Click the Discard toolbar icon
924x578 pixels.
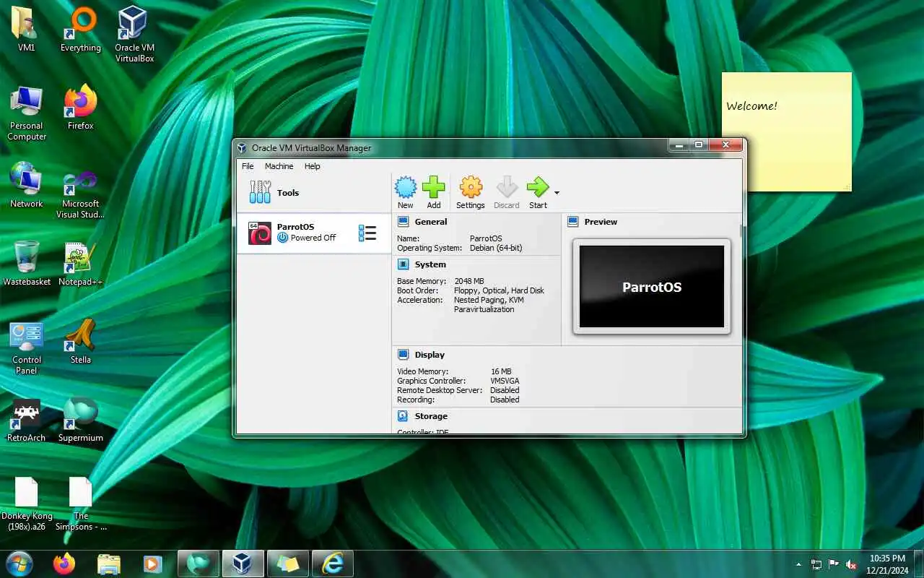click(507, 188)
